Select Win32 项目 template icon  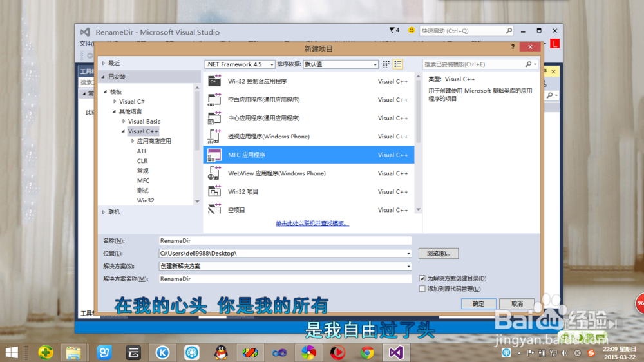(x=214, y=191)
